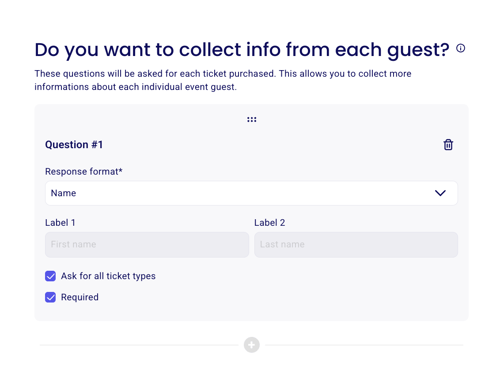Image resolution: width=500 pixels, height=366 pixels.
Task: Select the description paragraph about ticket questions
Action: tap(223, 80)
